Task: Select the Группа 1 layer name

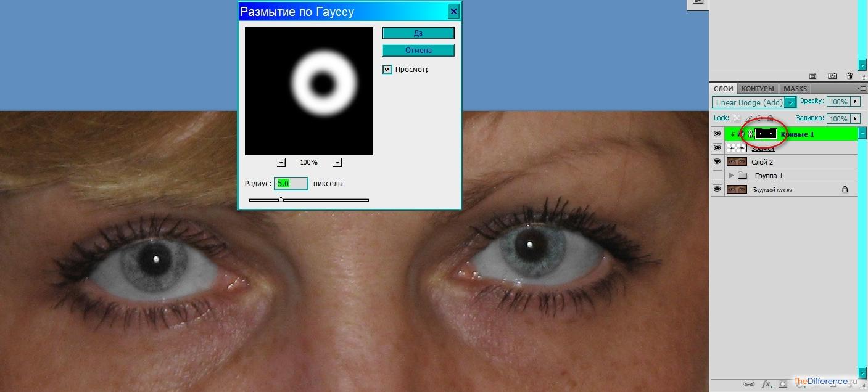Action: [769, 176]
